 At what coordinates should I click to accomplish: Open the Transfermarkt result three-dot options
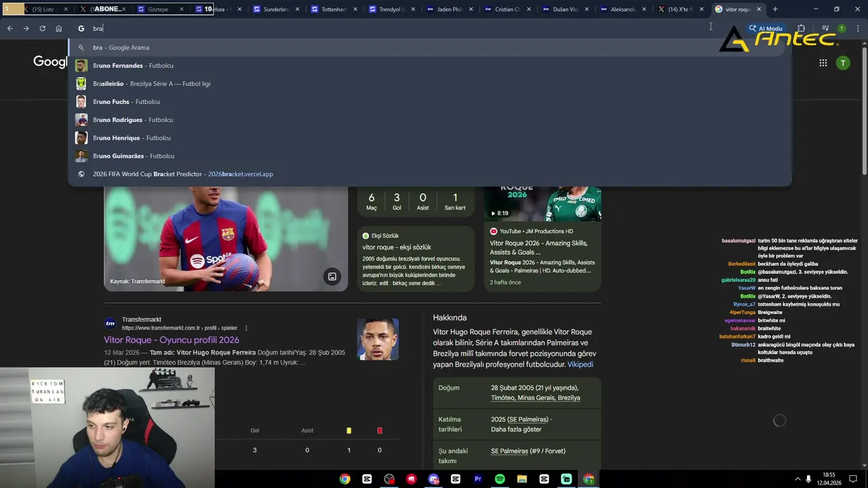pyautogui.click(x=246, y=328)
